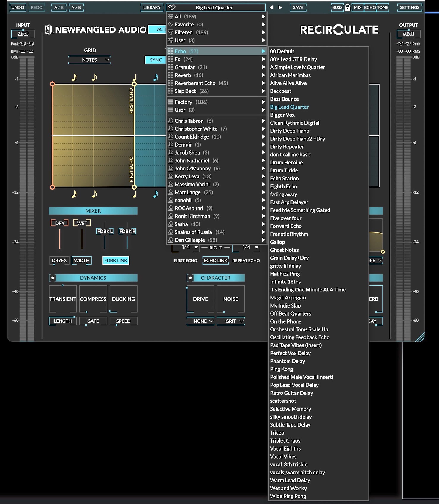The width and height of the screenshot is (439, 504).
Task: Toggle the BUSS mode button
Action: tap(337, 7)
